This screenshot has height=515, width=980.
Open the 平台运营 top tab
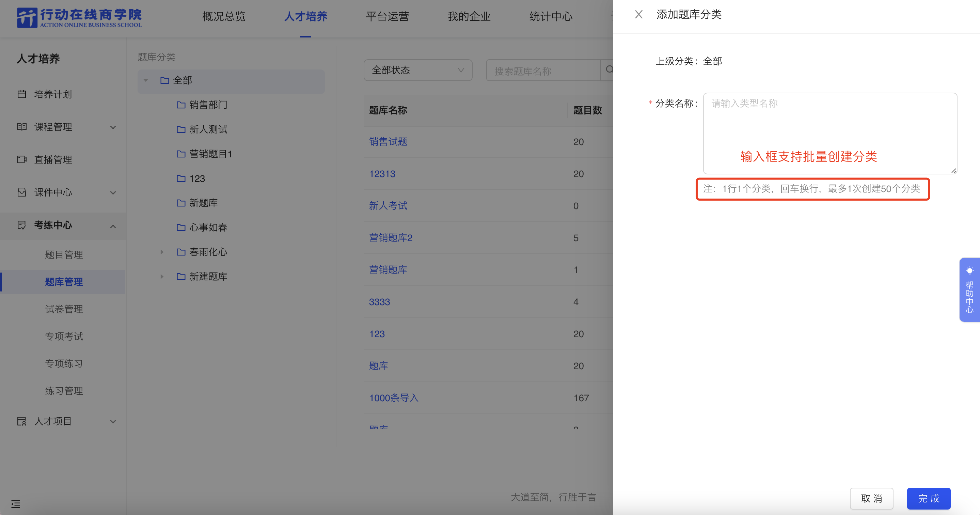[x=387, y=16]
